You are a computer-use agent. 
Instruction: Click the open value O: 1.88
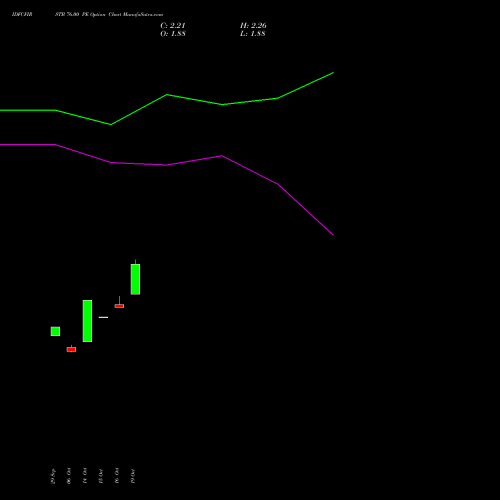tap(173, 34)
